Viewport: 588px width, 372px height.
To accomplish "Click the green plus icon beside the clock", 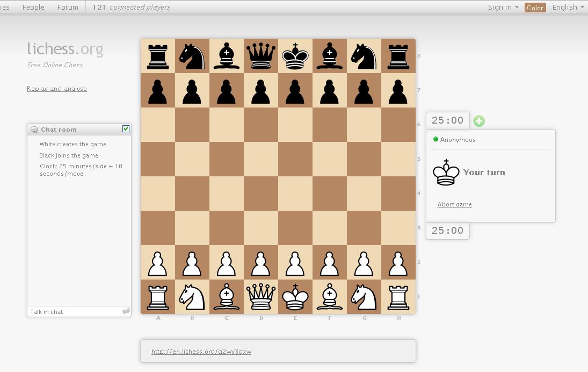I will click(479, 121).
